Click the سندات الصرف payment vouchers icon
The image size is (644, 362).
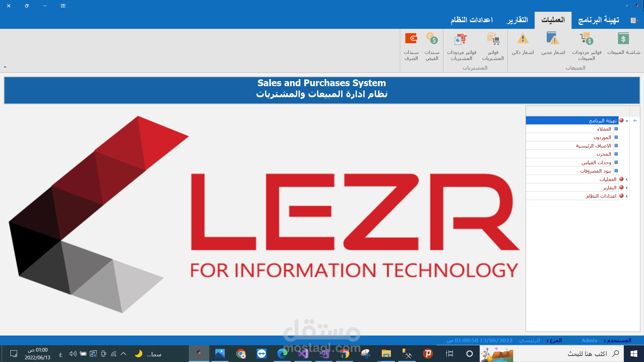click(x=411, y=39)
